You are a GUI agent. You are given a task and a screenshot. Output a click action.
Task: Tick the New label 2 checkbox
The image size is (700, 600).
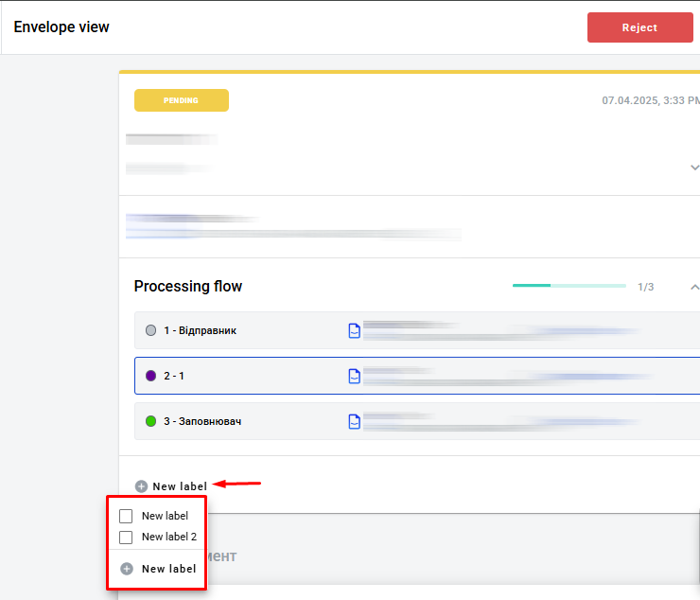(126, 537)
